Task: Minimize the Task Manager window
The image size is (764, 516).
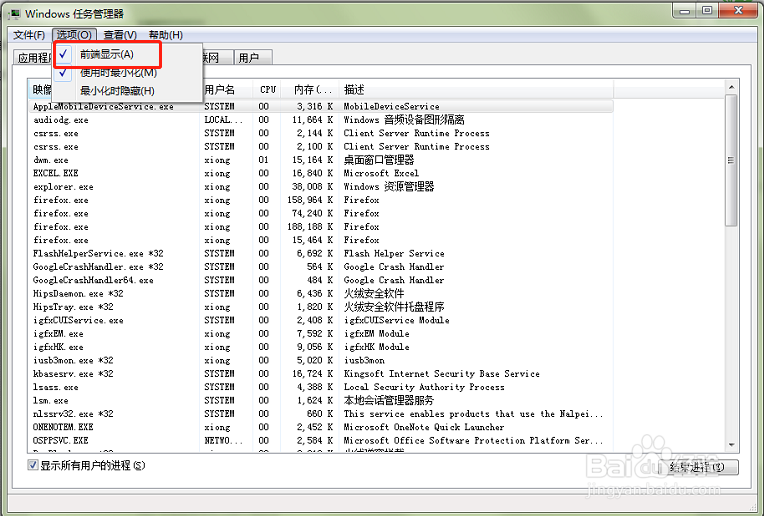Action: tap(685, 10)
